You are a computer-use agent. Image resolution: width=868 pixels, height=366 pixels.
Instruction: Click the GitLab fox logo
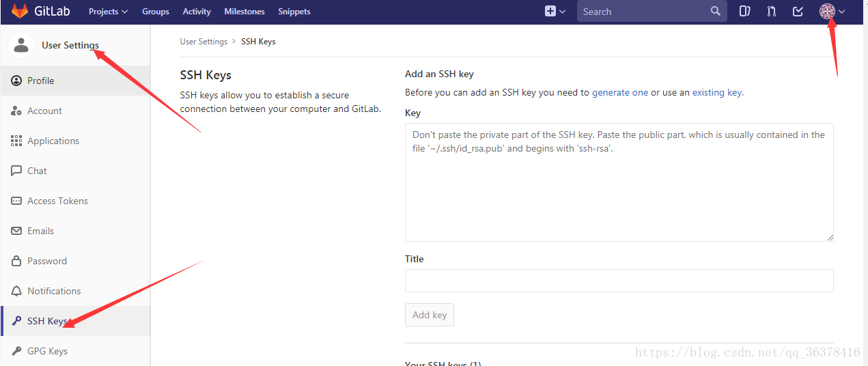point(20,12)
